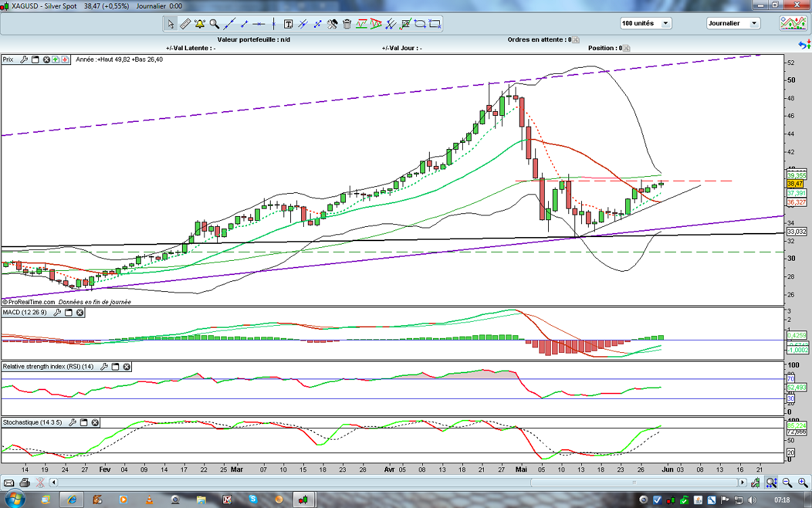The height and width of the screenshot is (508, 812).
Task: Click the trash can delete icon
Action: point(347,24)
